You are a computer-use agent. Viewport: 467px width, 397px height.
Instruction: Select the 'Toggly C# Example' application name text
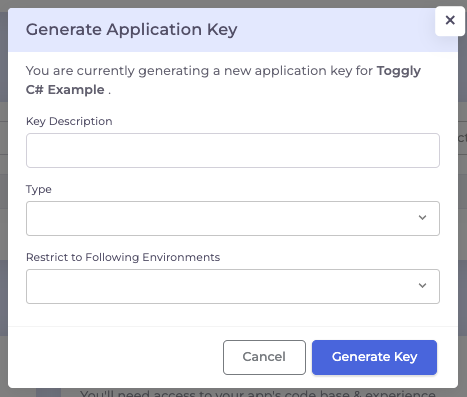[223, 80]
